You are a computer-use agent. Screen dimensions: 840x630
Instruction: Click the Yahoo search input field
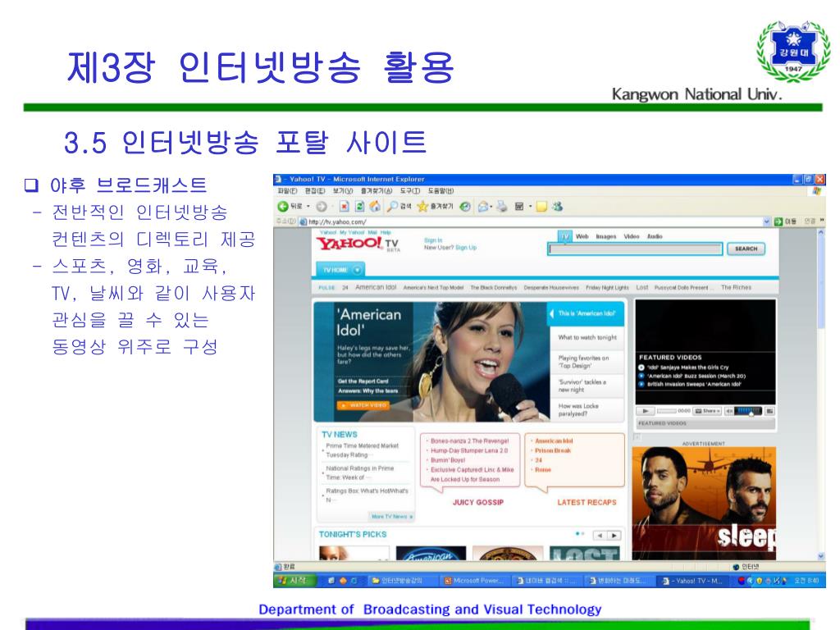coord(635,249)
